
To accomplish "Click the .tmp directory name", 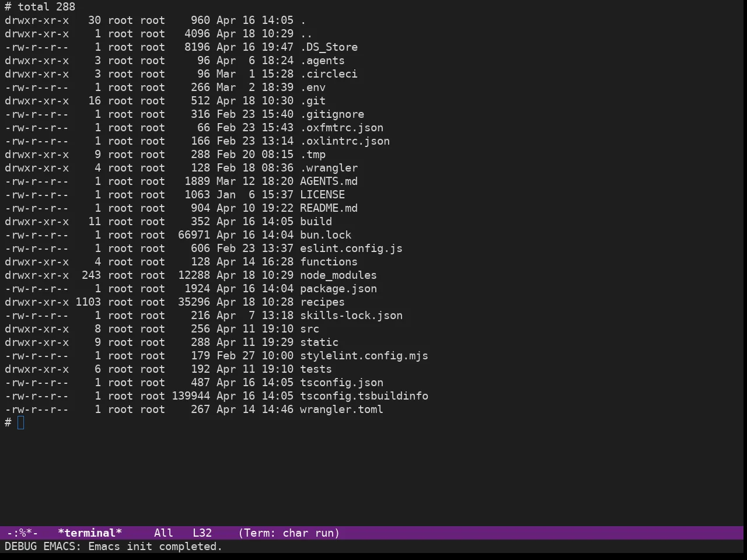I will tap(313, 155).
